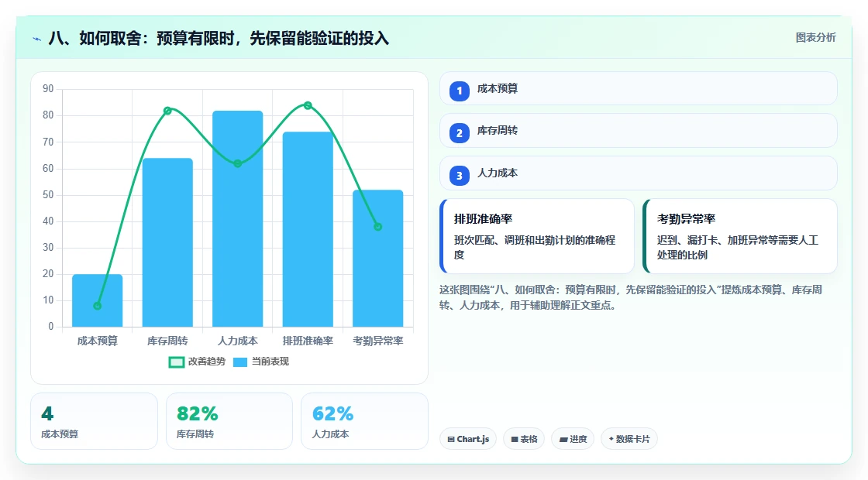Click the 图表分析 label in header
The height and width of the screenshot is (480, 868).
point(815,38)
